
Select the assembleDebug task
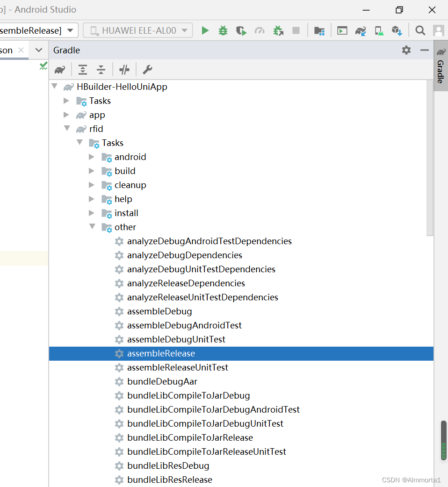[159, 311]
